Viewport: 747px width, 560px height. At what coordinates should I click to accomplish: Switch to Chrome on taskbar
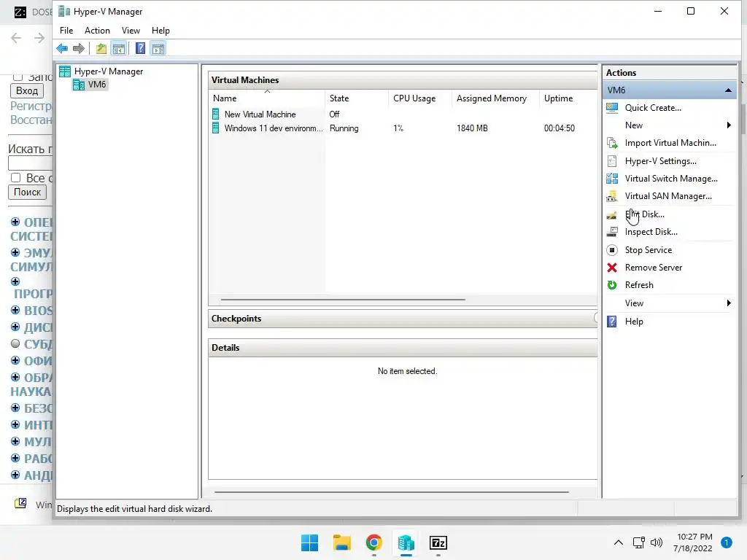click(x=374, y=542)
